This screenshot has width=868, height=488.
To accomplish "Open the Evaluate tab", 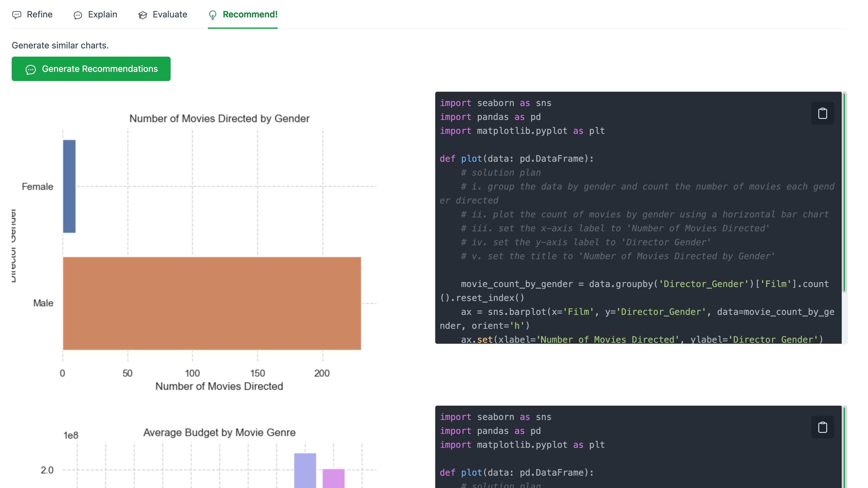I will 169,15.
